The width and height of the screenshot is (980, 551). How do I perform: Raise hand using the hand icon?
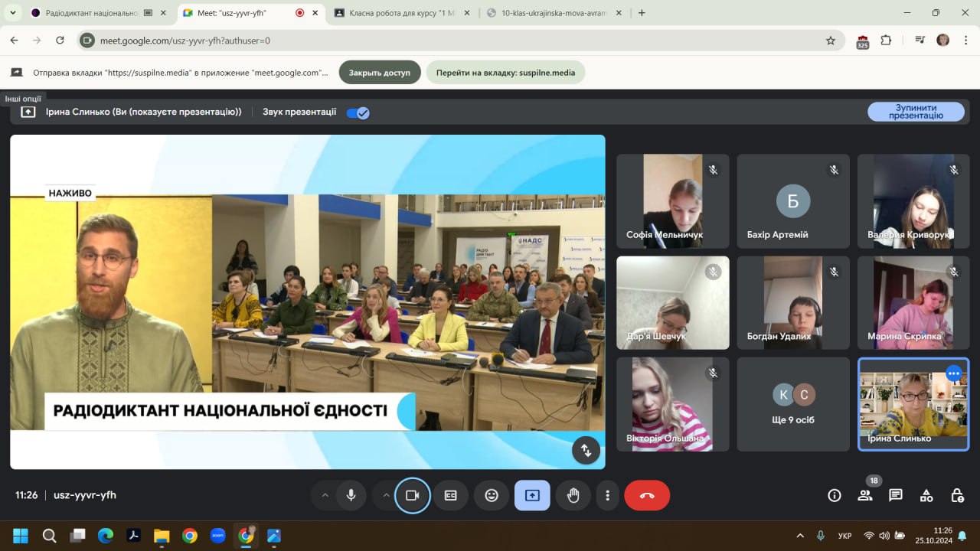(x=573, y=495)
